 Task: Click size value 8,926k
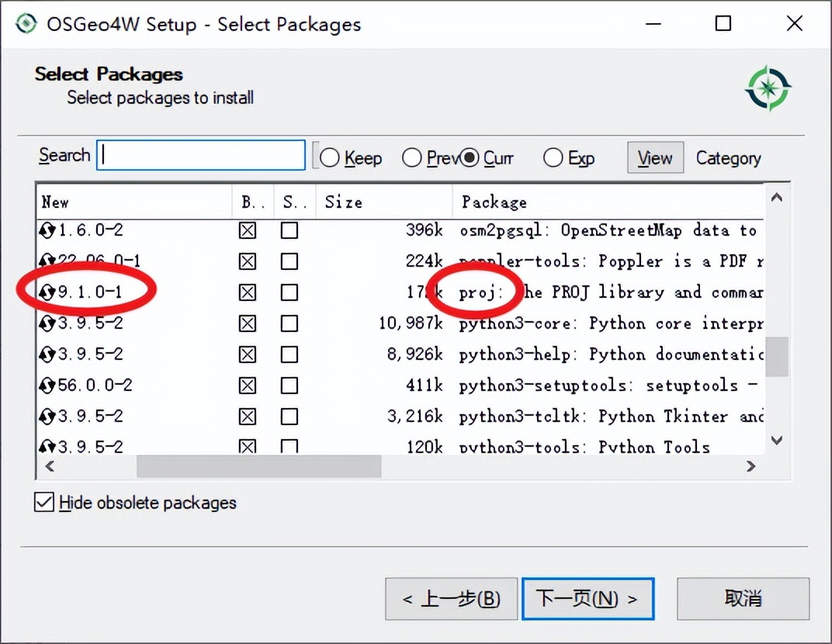tap(415, 355)
